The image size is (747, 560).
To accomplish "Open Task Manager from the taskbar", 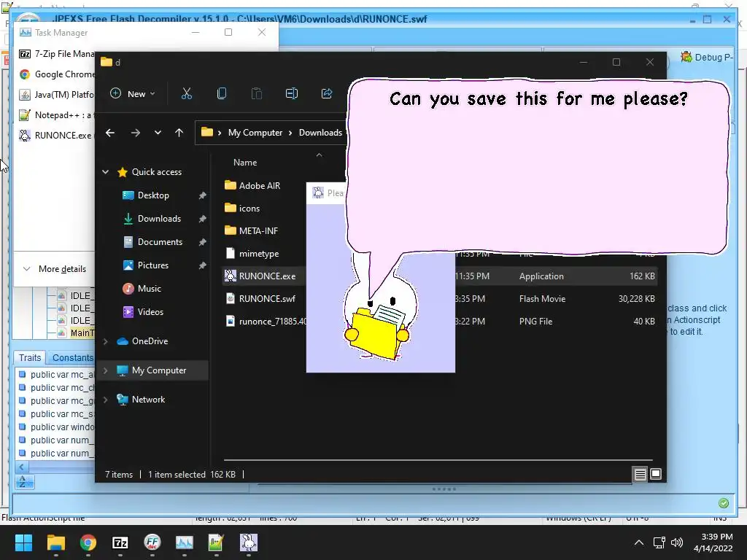I will [185, 542].
